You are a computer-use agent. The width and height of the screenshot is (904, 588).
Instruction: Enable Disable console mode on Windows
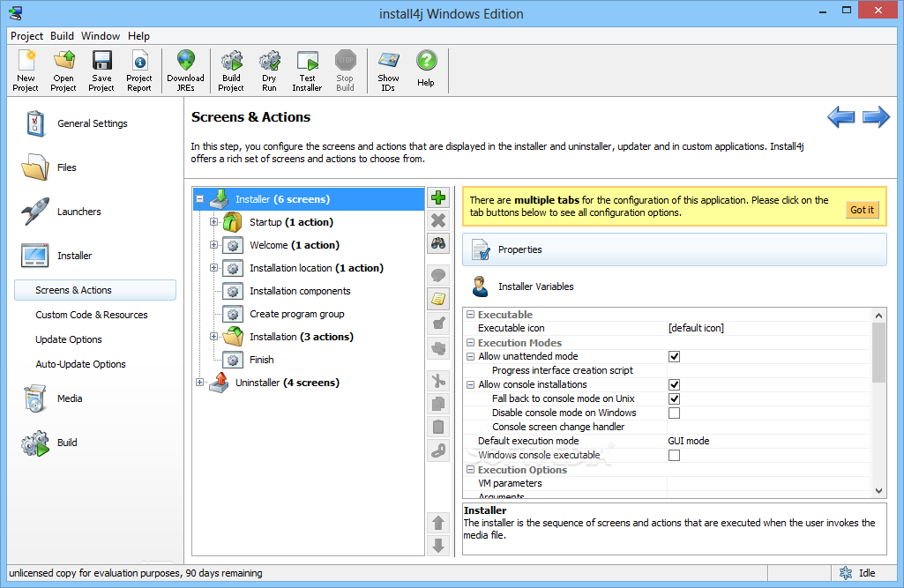[x=674, y=413]
